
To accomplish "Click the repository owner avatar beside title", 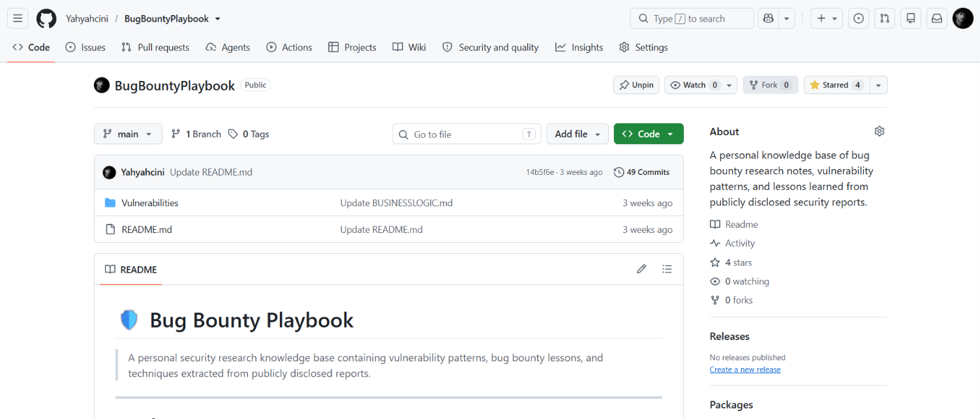I will (102, 85).
